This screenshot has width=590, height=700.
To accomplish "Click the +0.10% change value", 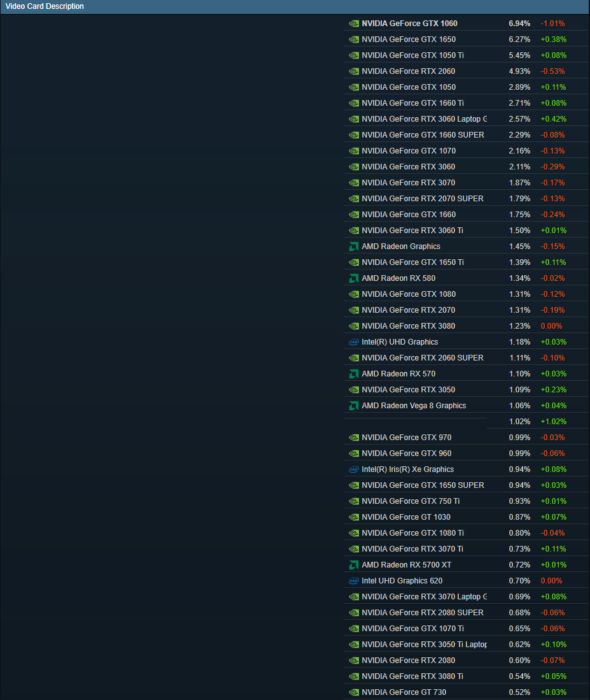I will (554, 645).
